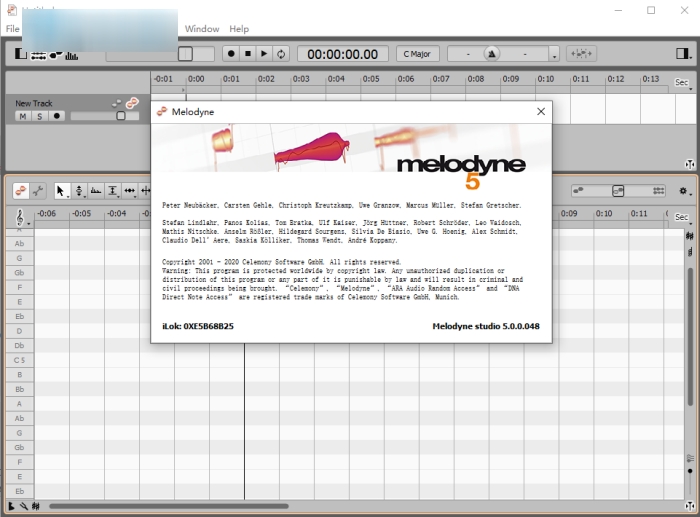The image size is (700, 517).
Task: Open the Sec time unit dropdown in note editor
Action: coord(683,217)
